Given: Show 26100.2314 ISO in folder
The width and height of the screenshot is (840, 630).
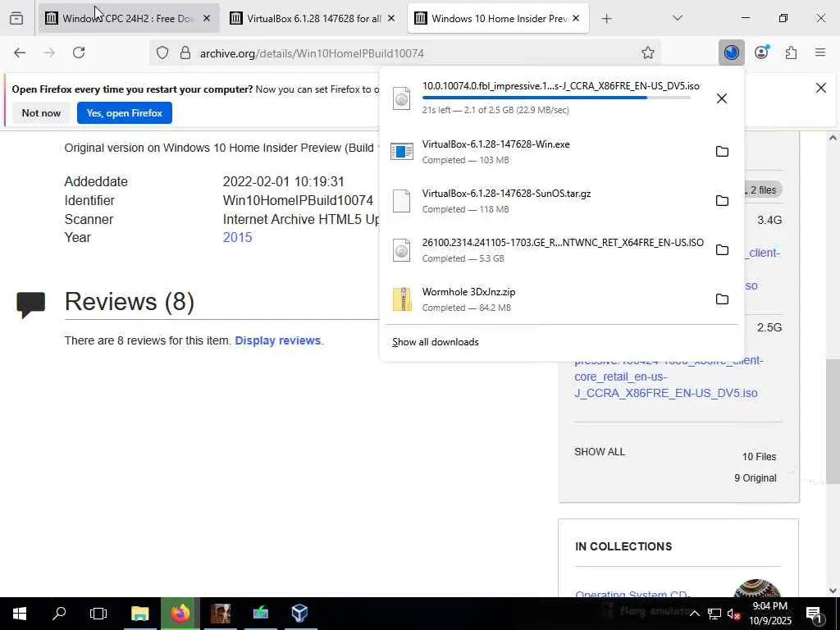Looking at the screenshot, I should [x=722, y=250].
